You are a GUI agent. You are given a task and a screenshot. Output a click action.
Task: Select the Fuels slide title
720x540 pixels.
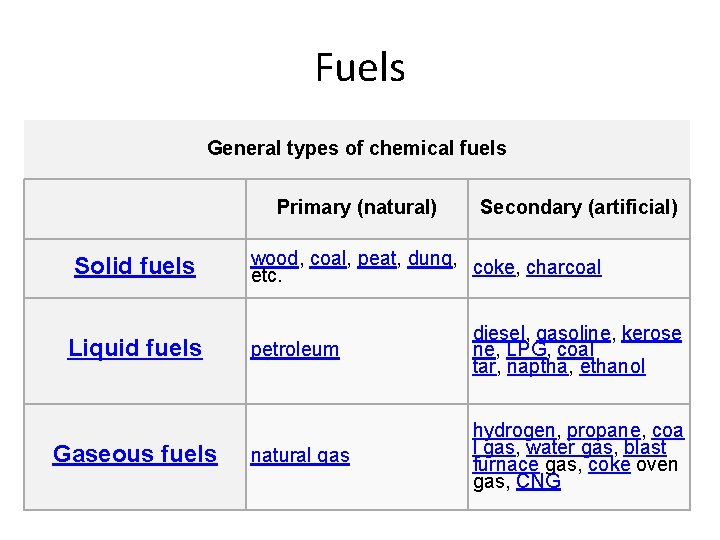(x=359, y=68)
